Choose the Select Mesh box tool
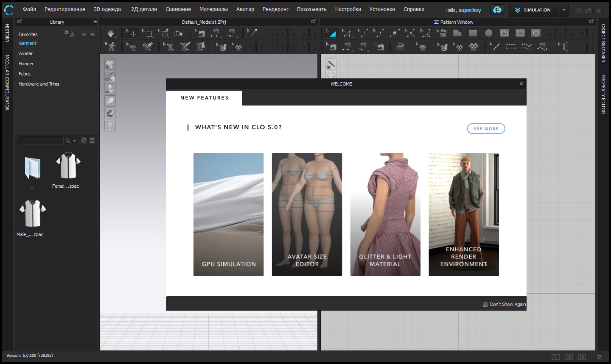The height and width of the screenshot is (364, 611). point(148,33)
